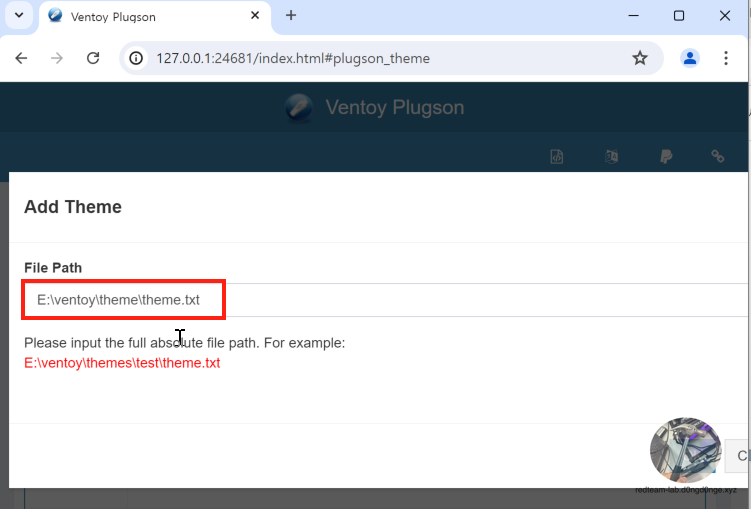This screenshot has height=509, width=751.
Task: Open the Chrome profile avatar
Action: [690, 58]
